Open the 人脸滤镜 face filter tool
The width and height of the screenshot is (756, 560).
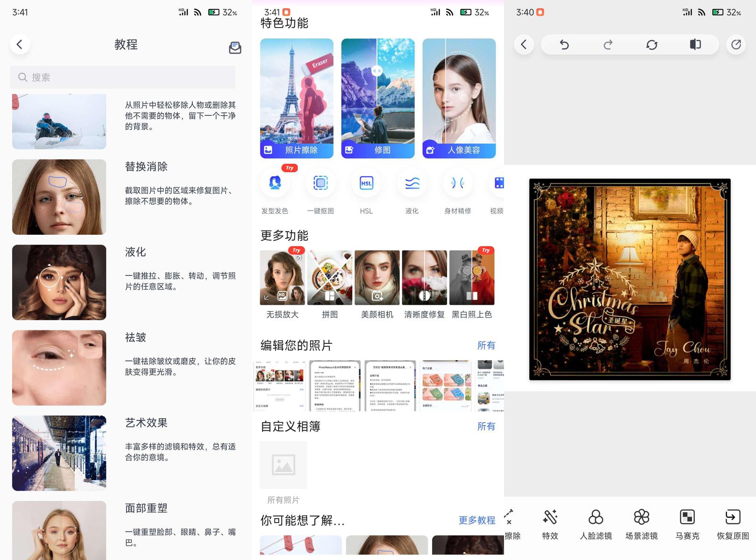coord(596,525)
